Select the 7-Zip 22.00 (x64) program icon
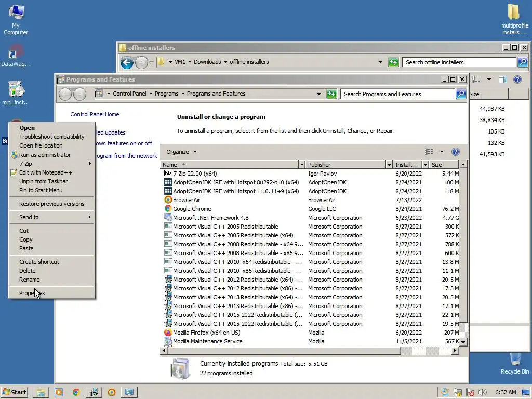 point(168,174)
